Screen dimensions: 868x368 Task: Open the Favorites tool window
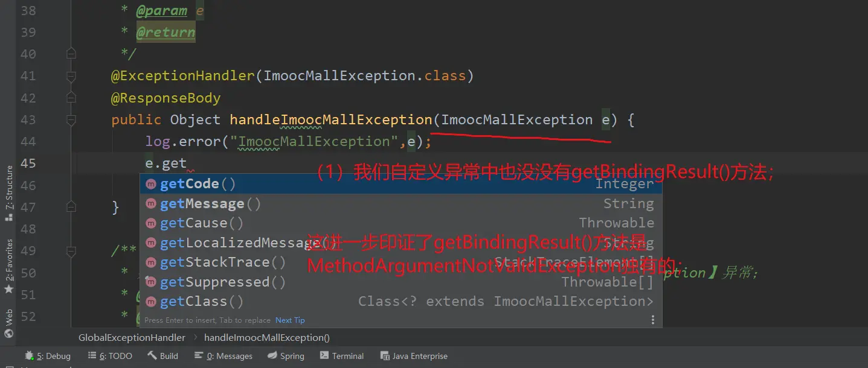(8, 266)
